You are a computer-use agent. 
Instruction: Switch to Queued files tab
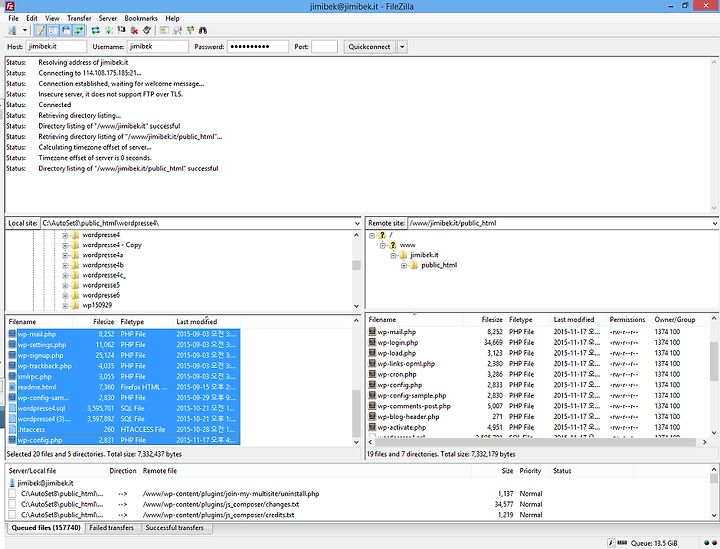46,528
